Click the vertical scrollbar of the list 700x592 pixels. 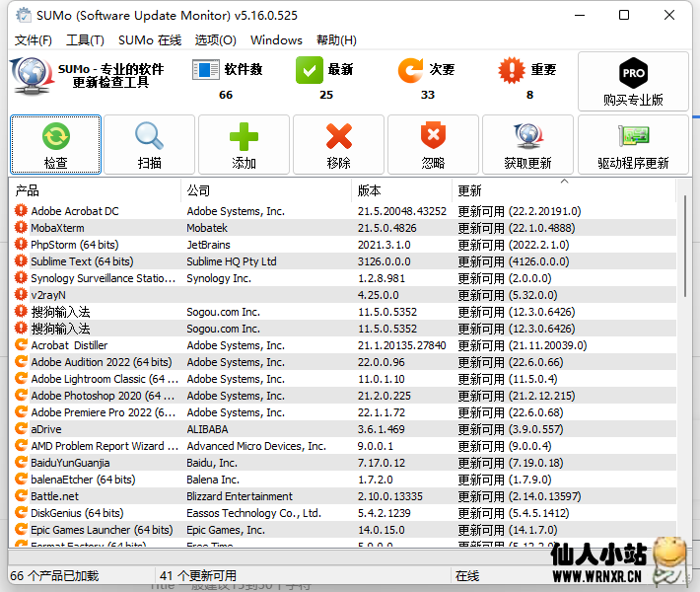pyautogui.click(x=685, y=246)
